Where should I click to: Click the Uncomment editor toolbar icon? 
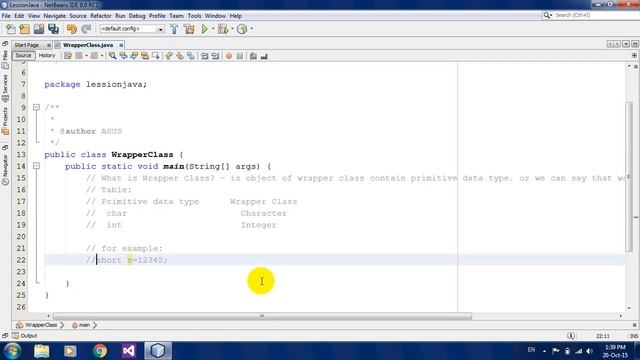point(264,56)
